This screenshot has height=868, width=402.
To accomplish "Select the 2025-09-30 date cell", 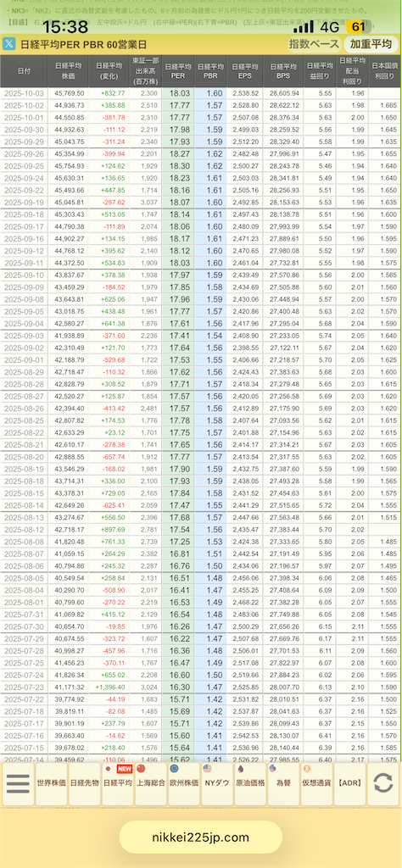I will coord(25,130).
